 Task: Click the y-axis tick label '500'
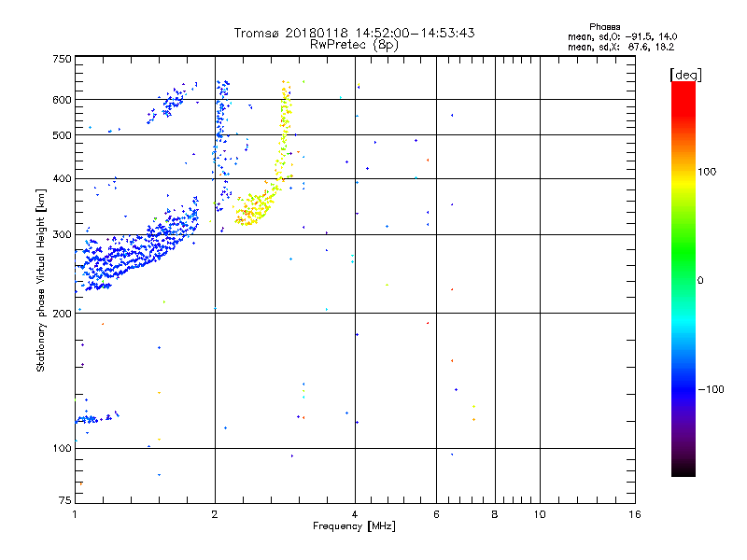pos(63,135)
